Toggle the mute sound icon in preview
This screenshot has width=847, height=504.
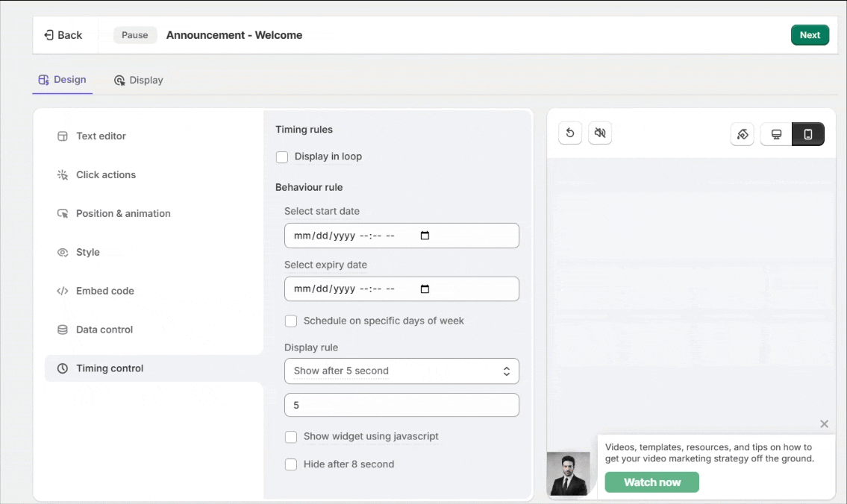[600, 133]
